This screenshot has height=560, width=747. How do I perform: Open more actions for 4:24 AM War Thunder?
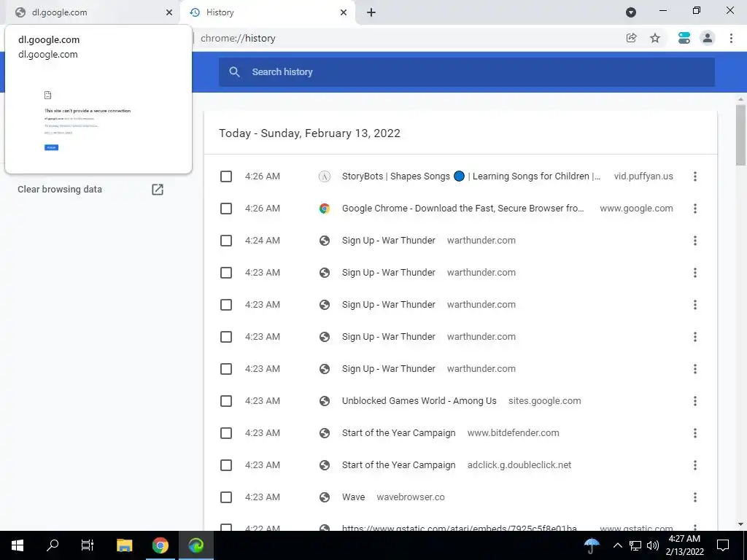click(695, 241)
